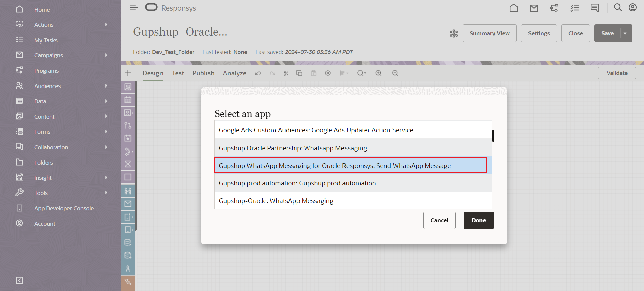Toggle the hamburger navigation menu
The height and width of the screenshot is (291, 644).
point(134,8)
